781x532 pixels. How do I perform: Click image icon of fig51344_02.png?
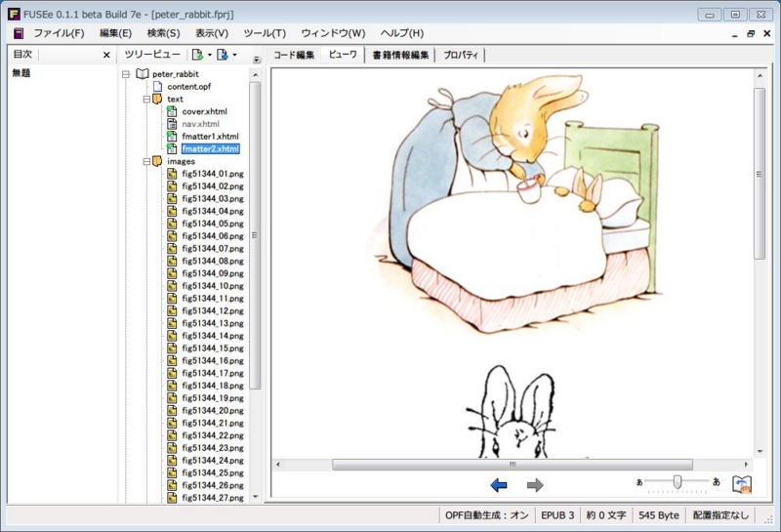pos(172,186)
